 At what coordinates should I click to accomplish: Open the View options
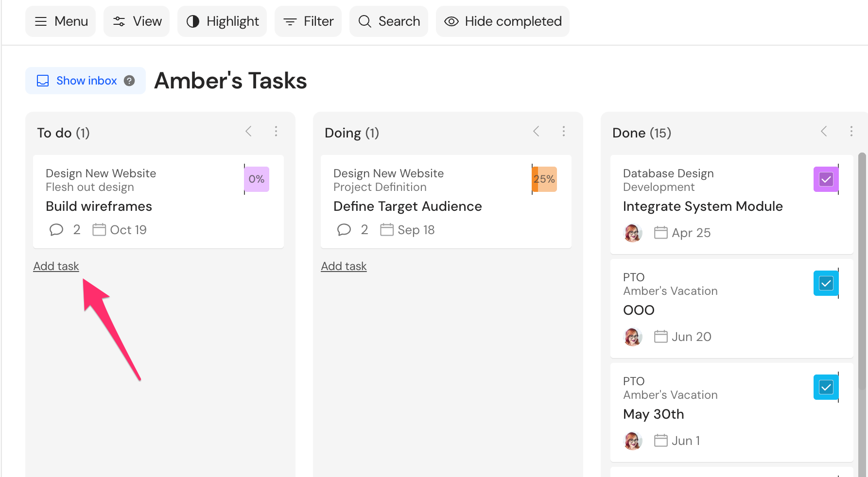137,21
